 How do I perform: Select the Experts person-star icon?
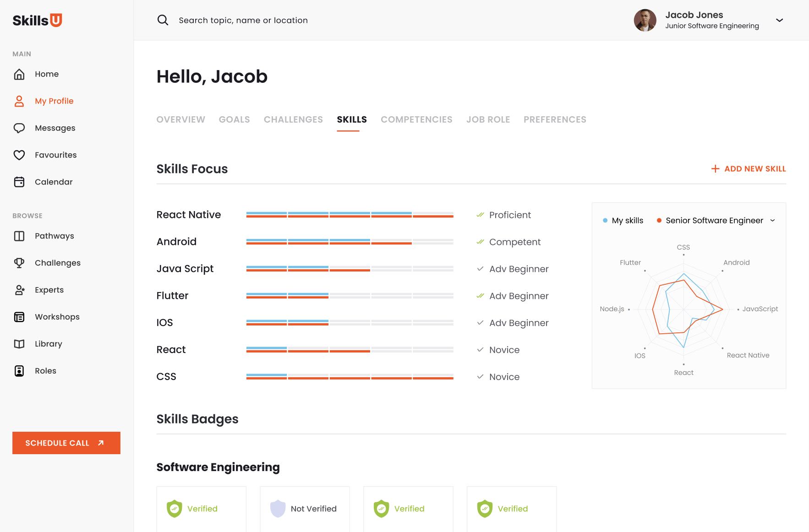tap(19, 290)
